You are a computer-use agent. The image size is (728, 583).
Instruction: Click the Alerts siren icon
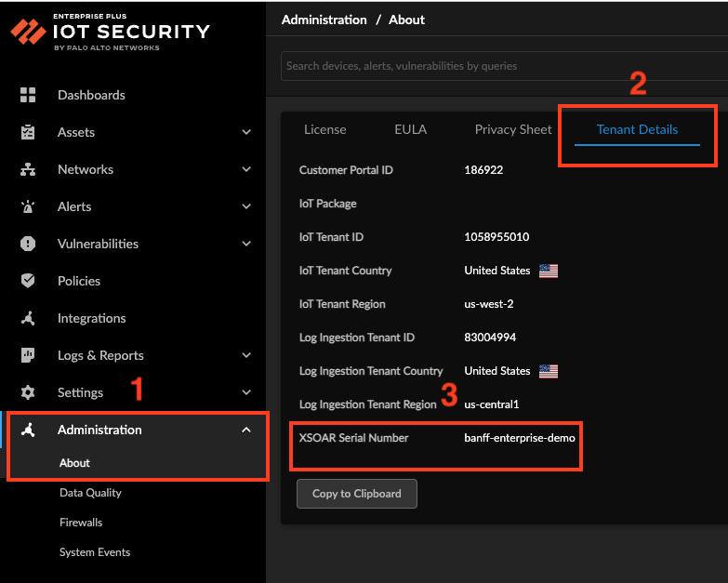[x=28, y=206]
